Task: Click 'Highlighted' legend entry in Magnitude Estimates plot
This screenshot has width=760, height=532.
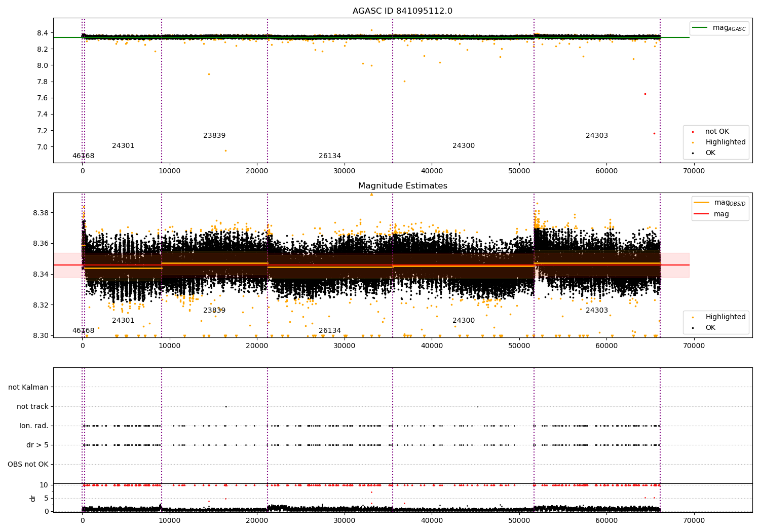Action: [x=725, y=317]
